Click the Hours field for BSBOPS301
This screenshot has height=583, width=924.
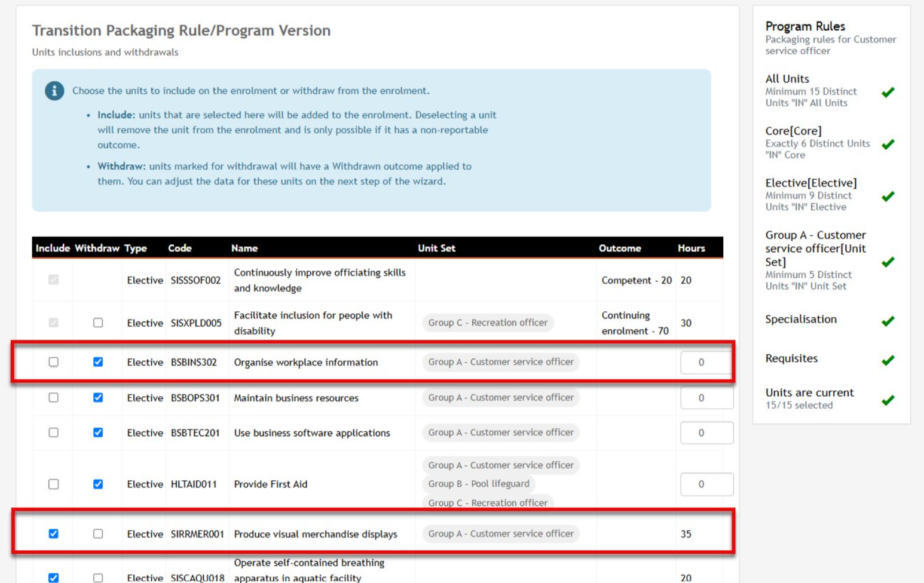click(706, 398)
